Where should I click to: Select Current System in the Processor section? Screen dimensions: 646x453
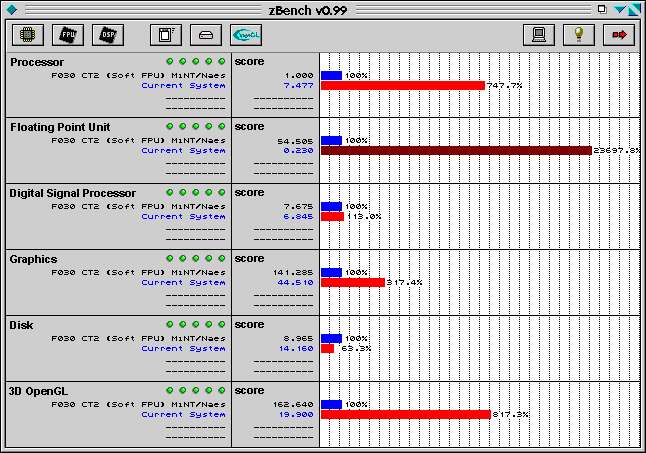pos(183,86)
